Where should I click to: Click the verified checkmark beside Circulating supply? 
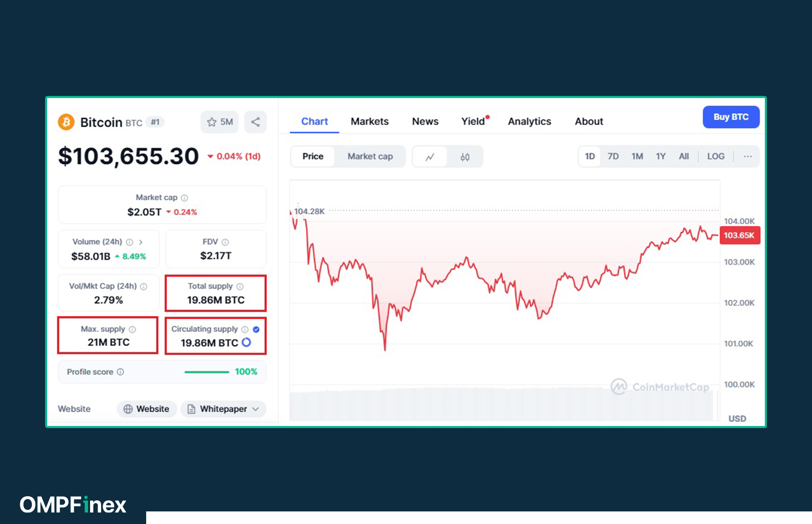pyautogui.click(x=256, y=329)
